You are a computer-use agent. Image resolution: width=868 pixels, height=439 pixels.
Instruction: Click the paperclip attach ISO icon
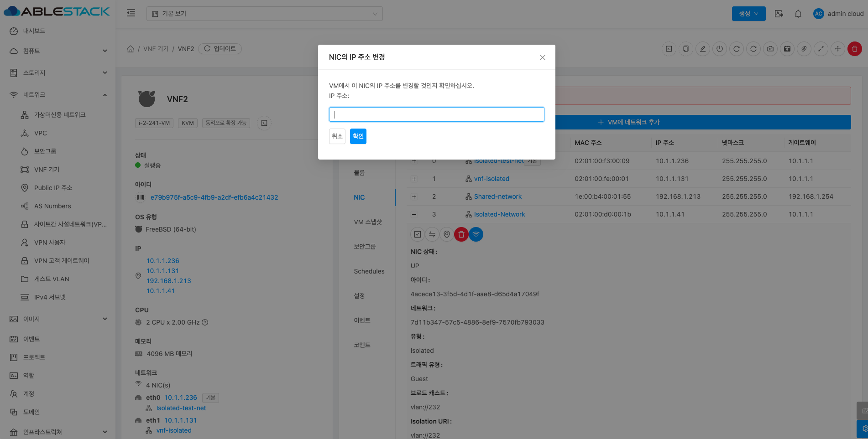pyautogui.click(x=804, y=49)
